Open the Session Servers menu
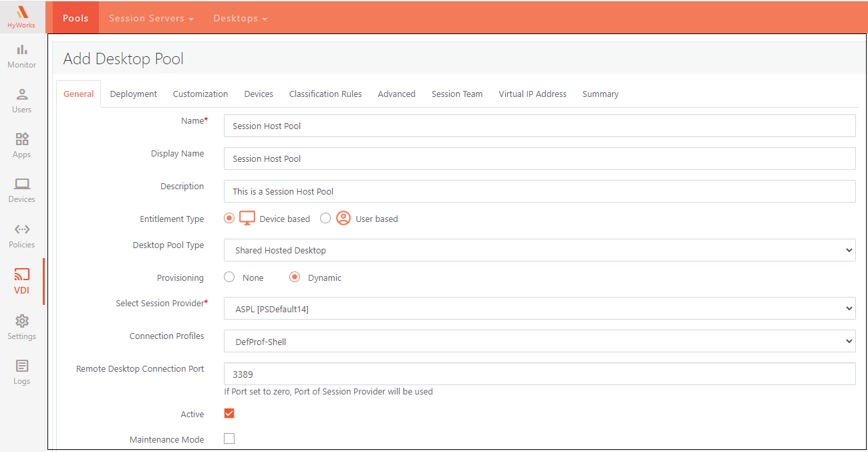The width and height of the screenshot is (868, 452). pyautogui.click(x=151, y=18)
